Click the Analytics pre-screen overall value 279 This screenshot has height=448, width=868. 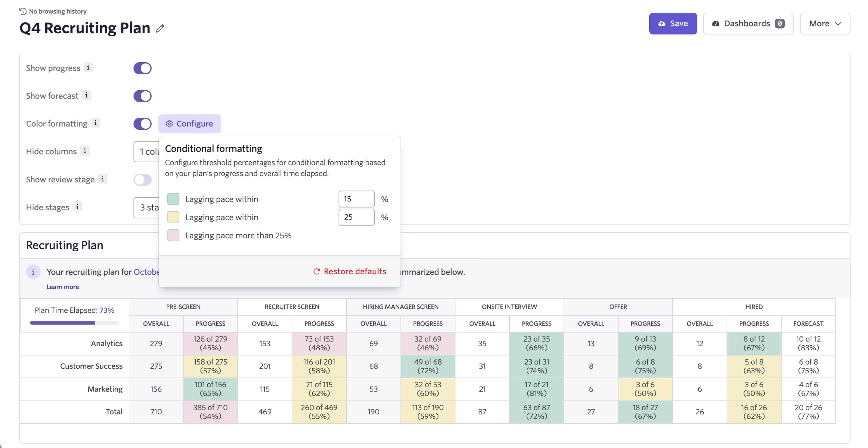point(156,344)
